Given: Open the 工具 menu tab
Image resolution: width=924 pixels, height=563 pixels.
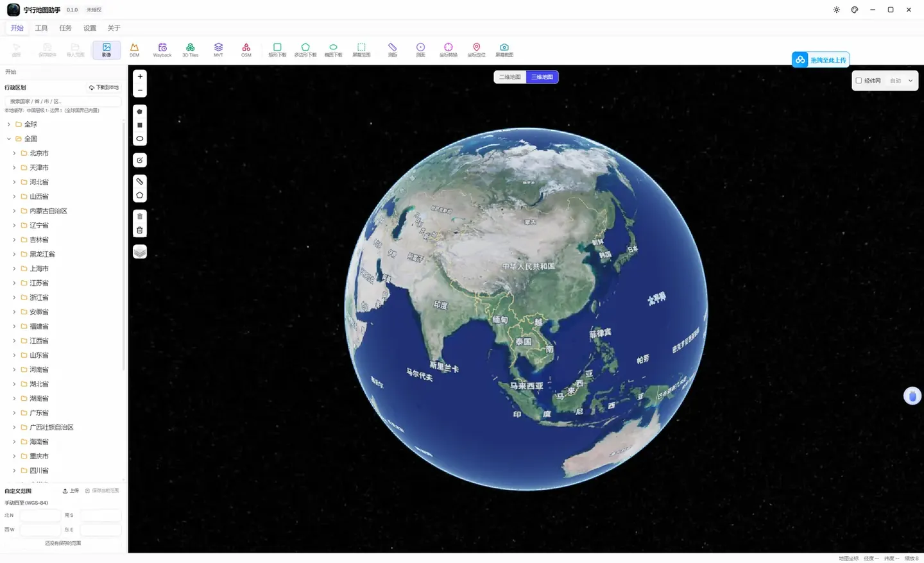Looking at the screenshot, I should (x=42, y=28).
